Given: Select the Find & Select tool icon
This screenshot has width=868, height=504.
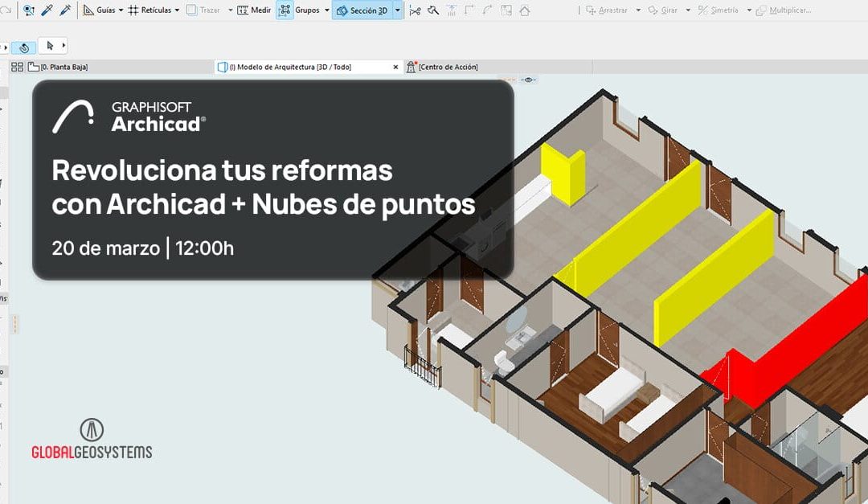Looking at the screenshot, I should point(29,10).
